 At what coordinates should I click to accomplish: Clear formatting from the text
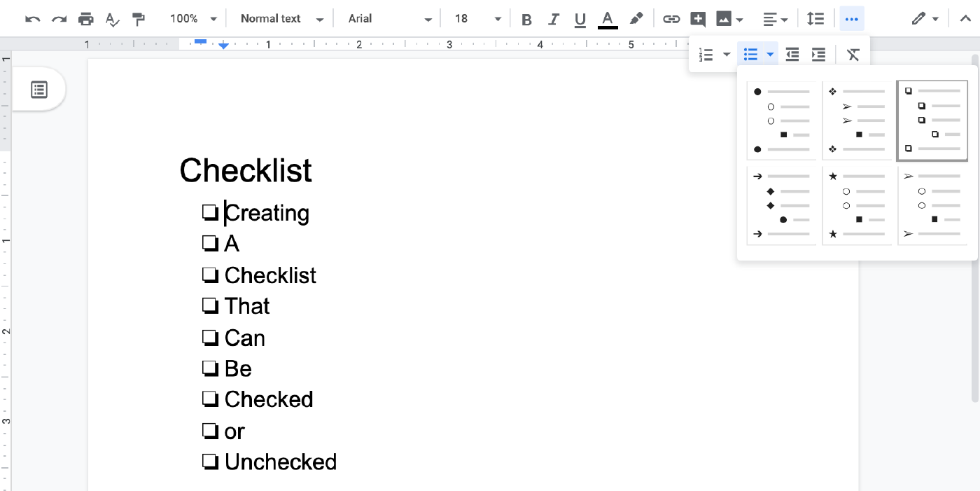853,54
